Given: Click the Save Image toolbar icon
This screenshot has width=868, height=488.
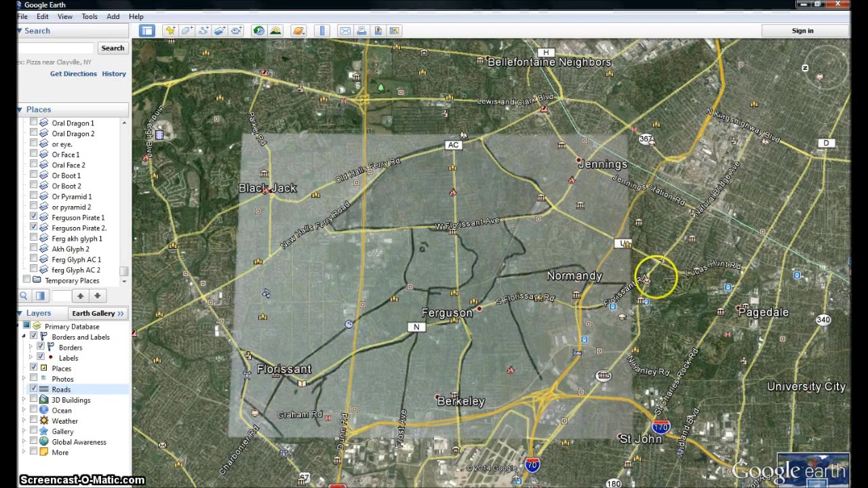Looking at the screenshot, I should (378, 30).
